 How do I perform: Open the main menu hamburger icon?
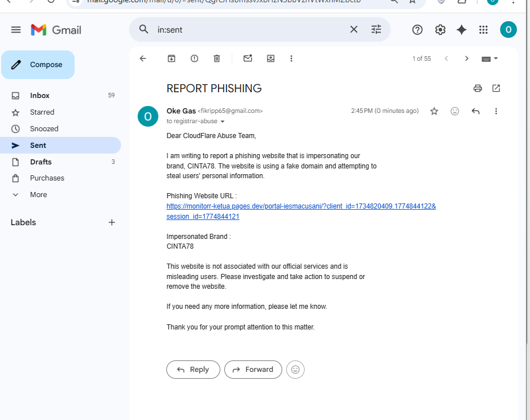[16, 30]
